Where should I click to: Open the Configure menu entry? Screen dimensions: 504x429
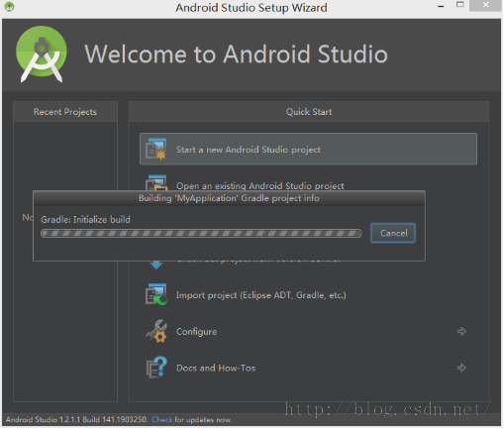click(x=196, y=332)
